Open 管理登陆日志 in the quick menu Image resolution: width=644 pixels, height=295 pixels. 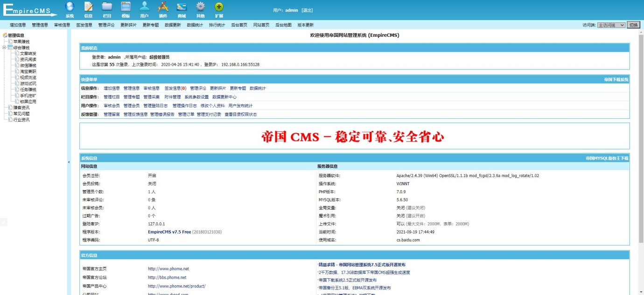coord(155,106)
